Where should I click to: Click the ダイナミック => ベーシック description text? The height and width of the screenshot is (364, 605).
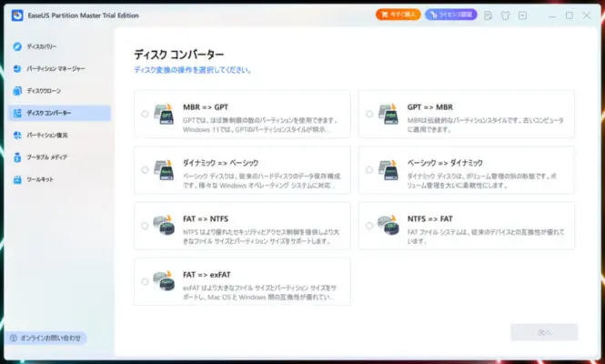click(x=262, y=181)
